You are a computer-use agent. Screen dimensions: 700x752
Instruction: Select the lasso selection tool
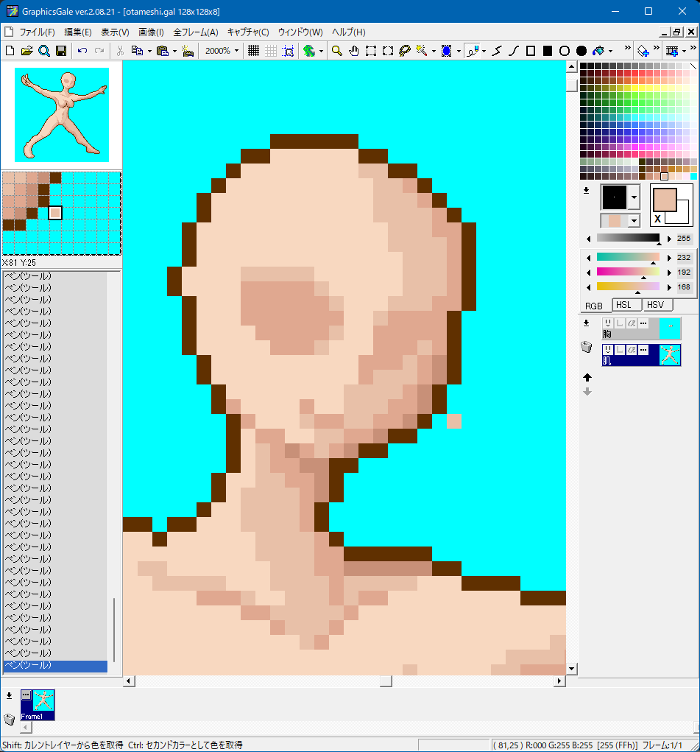point(405,51)
